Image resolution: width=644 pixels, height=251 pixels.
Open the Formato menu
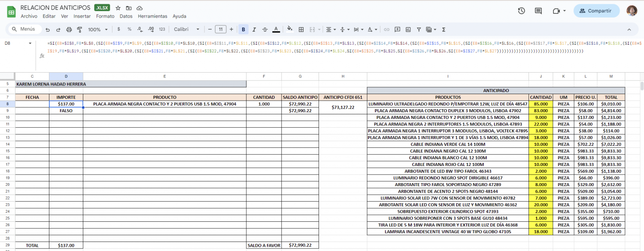click(105, 16)
